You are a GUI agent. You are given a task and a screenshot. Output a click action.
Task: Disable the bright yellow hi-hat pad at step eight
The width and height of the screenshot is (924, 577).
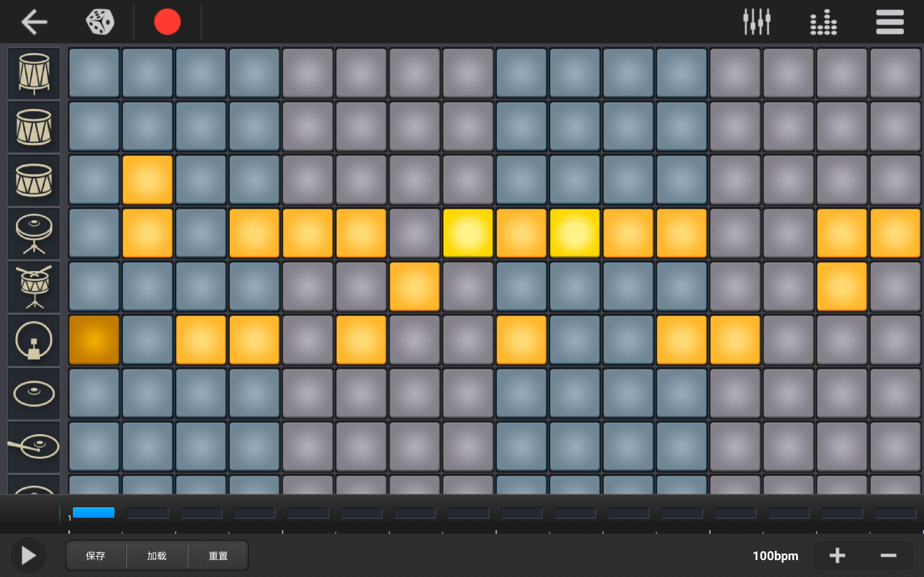click(468, 234)
